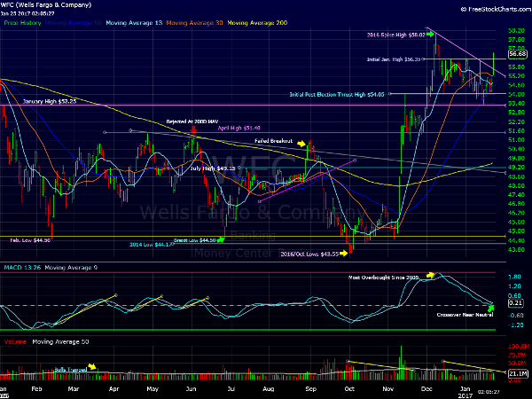Viewport: 532px width, 399px height.
Task: Click the Dec label on the time axis
Action: tap(426, 389)
